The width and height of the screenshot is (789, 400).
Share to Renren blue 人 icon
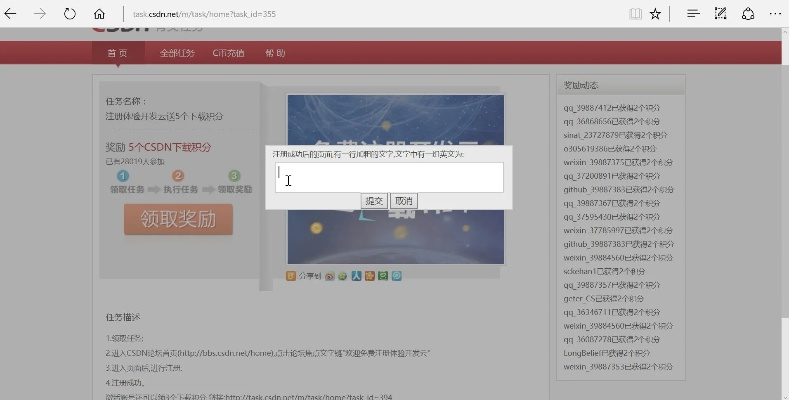356,276
